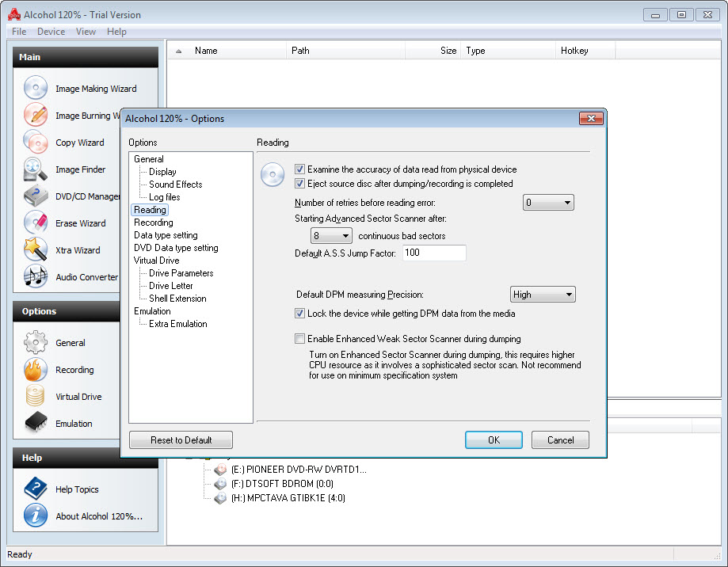Toggle Lock the device while getting DPM checkbox
The height and width of the screenshot is (567, 728).
pos(300,314)
